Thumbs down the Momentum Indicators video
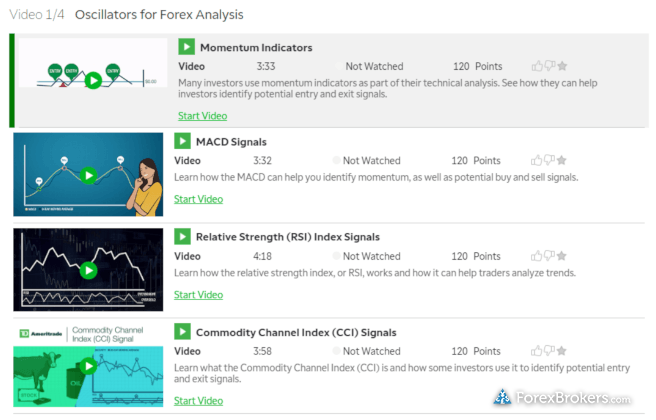656x420 pixels. tap(550, 66)
